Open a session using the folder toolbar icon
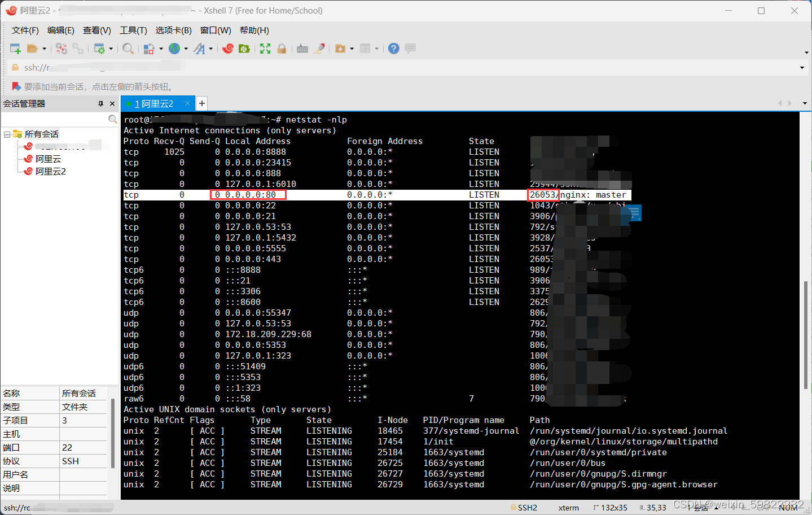 point(33,49)
